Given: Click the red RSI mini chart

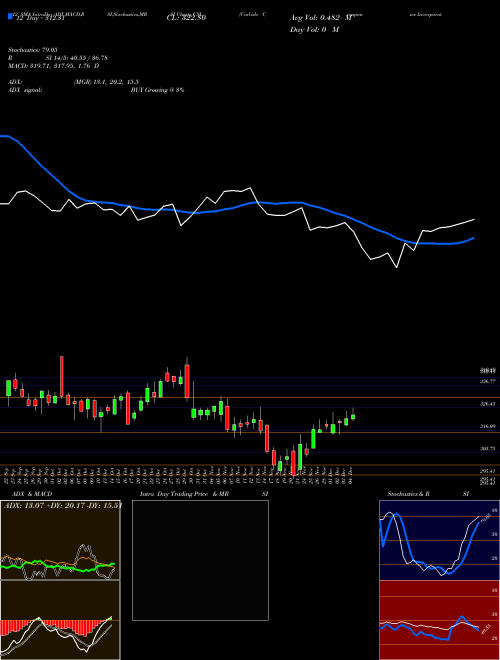Looking at the screenshot, I should [x=439, y=620].
